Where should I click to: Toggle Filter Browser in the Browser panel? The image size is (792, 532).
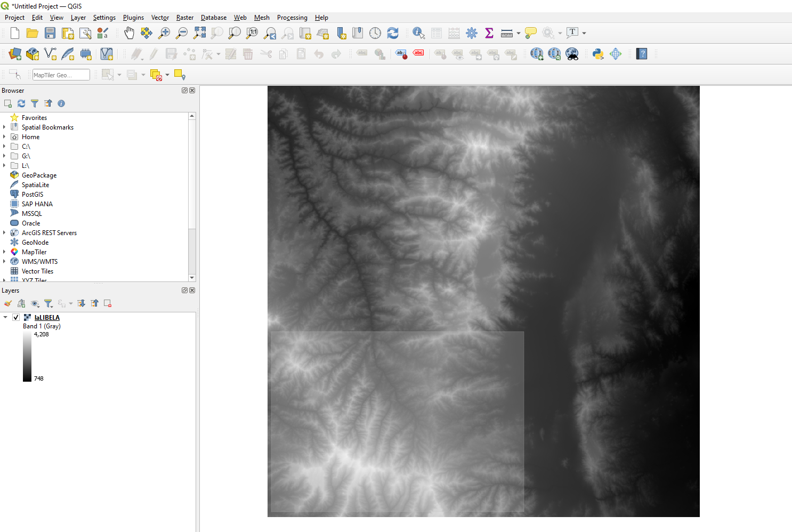coord(35,103)
